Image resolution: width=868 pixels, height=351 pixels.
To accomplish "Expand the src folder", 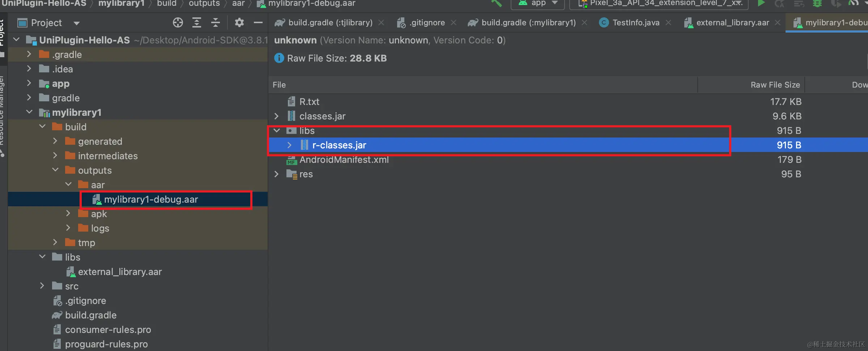I will (x=42, y=286).
